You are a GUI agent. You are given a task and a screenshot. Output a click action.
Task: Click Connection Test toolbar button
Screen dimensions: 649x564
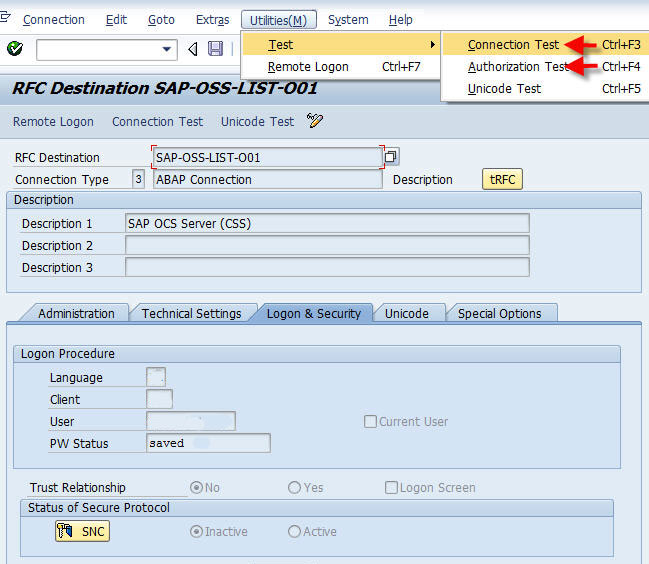[157, 121]
